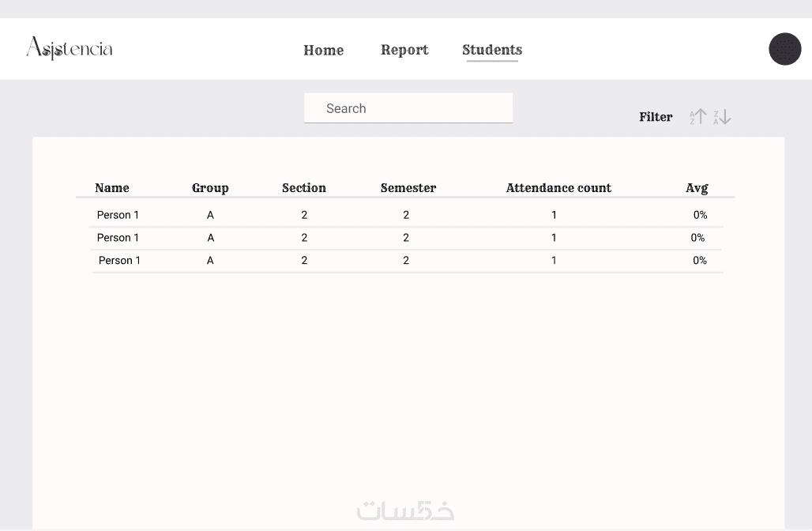This screenshot has height=531, width=812.
Task: Open the profile avatar menu
Action: tap(784, 49)
